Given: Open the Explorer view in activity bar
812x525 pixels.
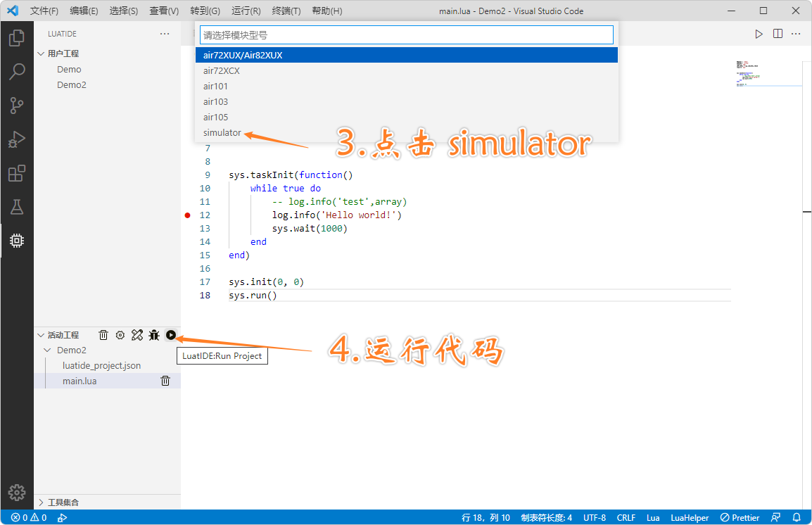Looking at the screenshot, I should click(x=17, y=38).
